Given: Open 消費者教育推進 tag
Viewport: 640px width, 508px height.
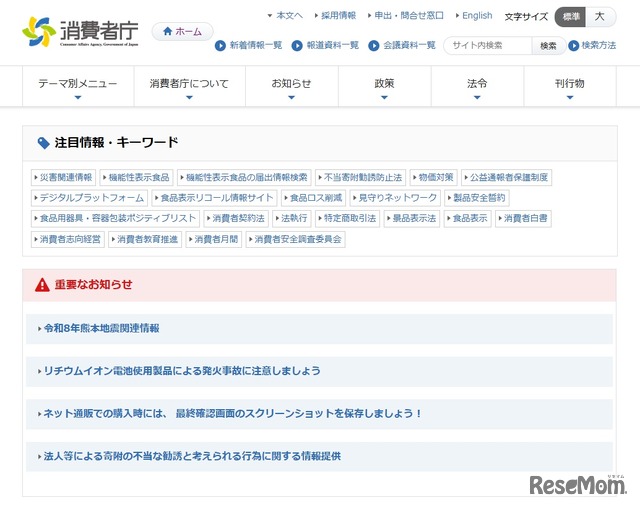Looking at the screenshot, I should [x=145, y=239].
